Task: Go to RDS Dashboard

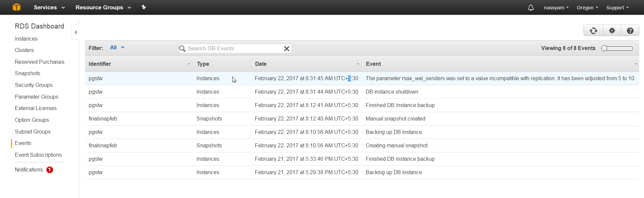Action: click(x=39, y=26)
